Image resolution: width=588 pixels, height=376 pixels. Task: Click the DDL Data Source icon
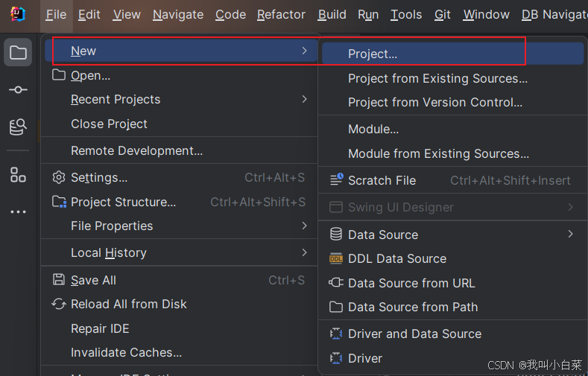click(336, 258)
